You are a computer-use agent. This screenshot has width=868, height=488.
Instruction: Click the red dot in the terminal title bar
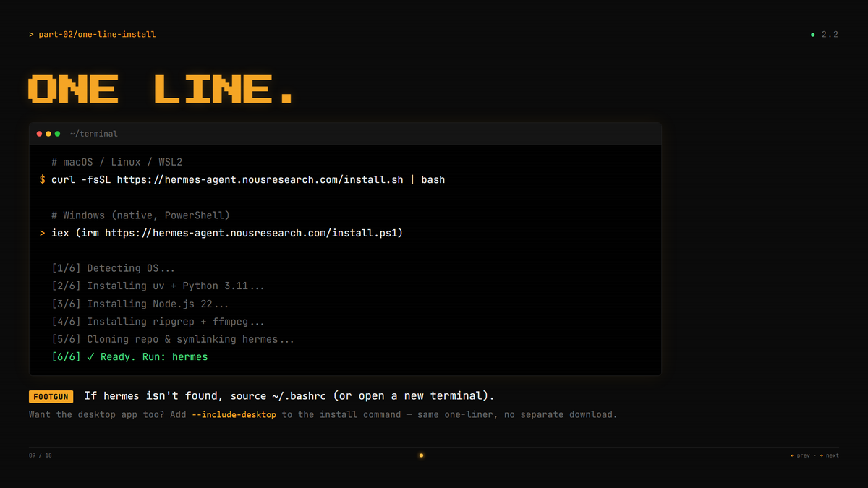pyautogui.click(x=40, y=134)
